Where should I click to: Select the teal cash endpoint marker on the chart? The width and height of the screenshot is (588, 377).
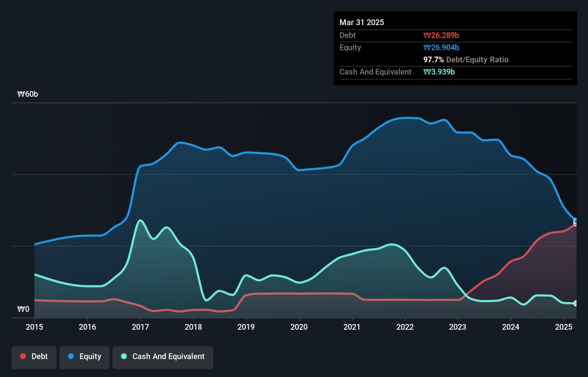tap(576, 304)
